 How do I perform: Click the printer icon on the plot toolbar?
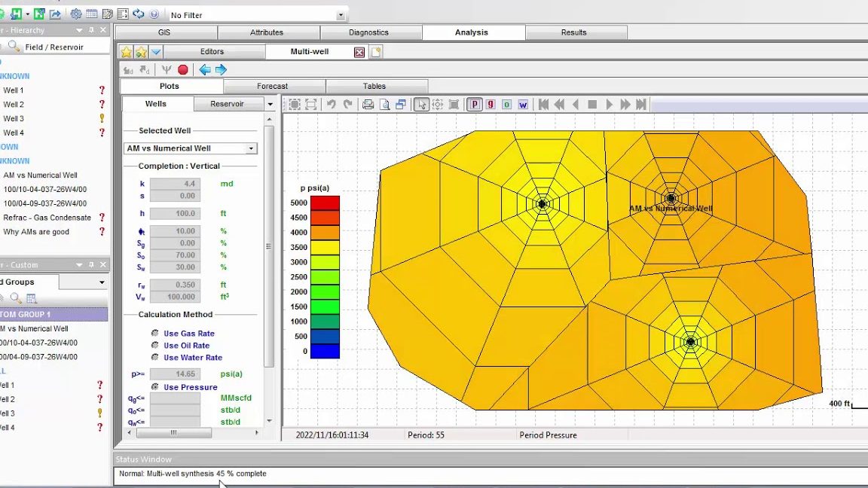tap(368, 105)
